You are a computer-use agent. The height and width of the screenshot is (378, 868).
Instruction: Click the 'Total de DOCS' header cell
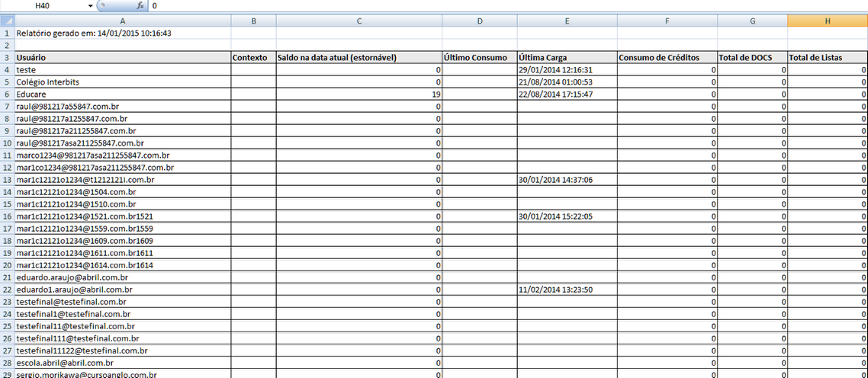pyautogui.click(x=752, y=58)
